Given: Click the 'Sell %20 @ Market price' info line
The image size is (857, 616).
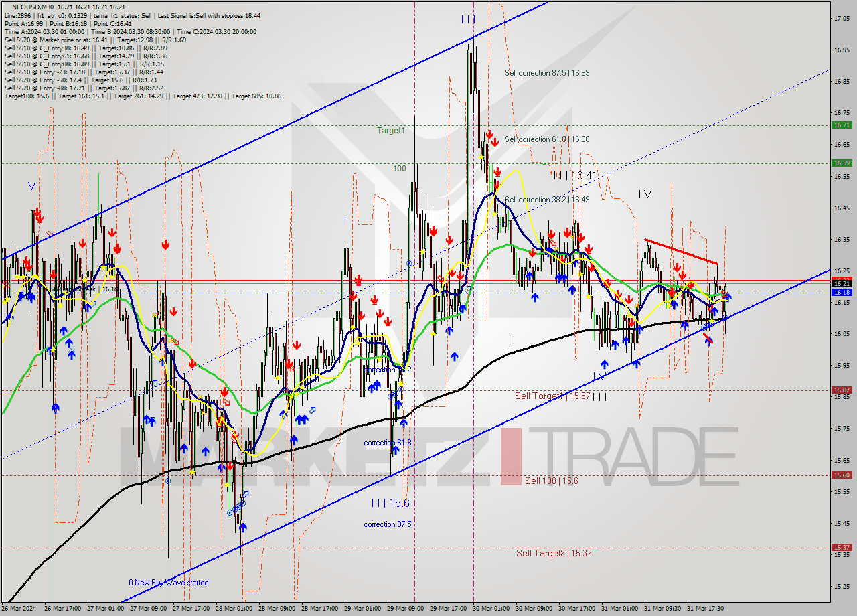Looking at the screenshot, I should (96, 40).
